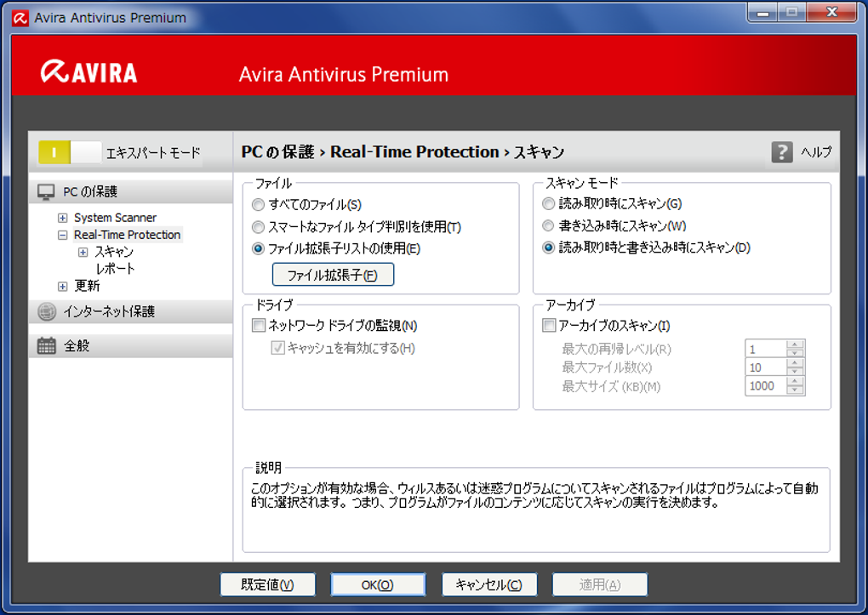Decrease 最大の再帰レベル(R) spinner value
This screenshot has width=868, height=615.
(795, 353)
